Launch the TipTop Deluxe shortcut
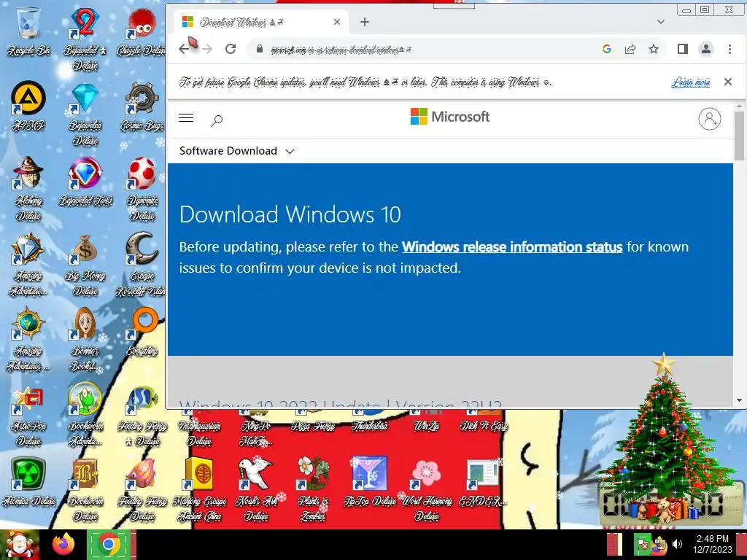This screenshot has height=560, width=747. pyautogui.click(x=370, y=481)
